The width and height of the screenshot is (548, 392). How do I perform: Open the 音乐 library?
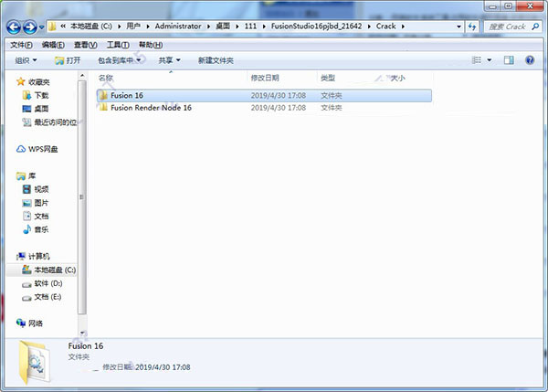36,229
